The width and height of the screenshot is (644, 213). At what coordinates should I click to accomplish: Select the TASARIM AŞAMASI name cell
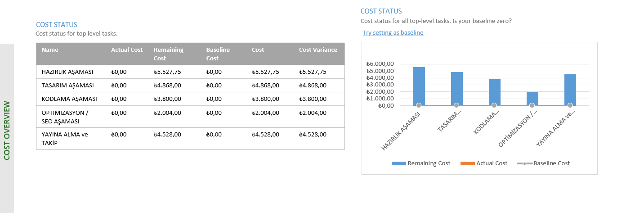[x=68, y=85]
